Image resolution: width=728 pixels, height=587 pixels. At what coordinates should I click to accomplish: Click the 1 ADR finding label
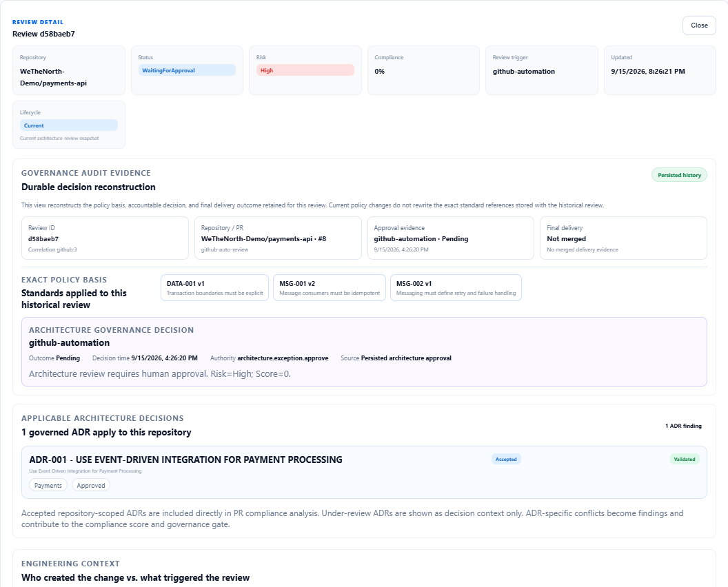[x=683, y=426]
